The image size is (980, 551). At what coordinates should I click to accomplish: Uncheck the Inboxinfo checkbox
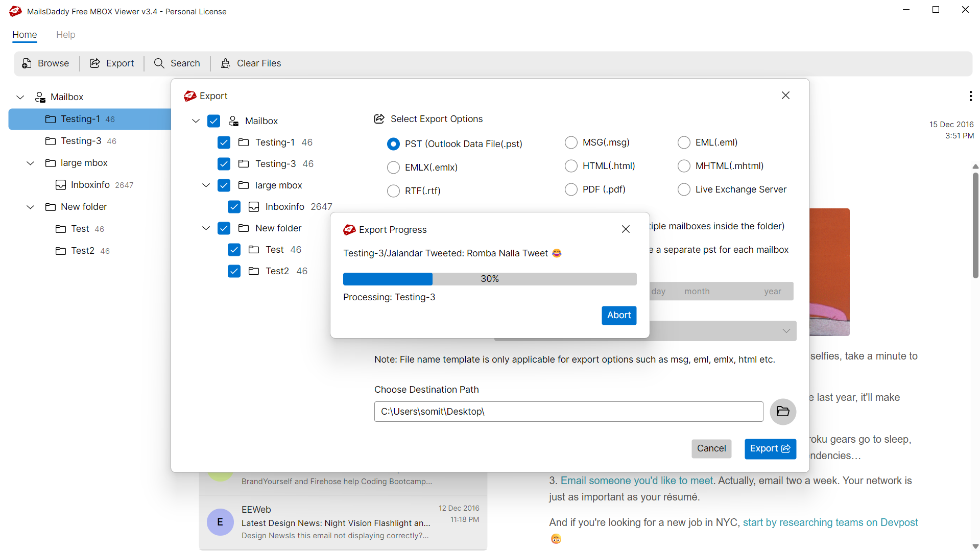click(234, 207)
